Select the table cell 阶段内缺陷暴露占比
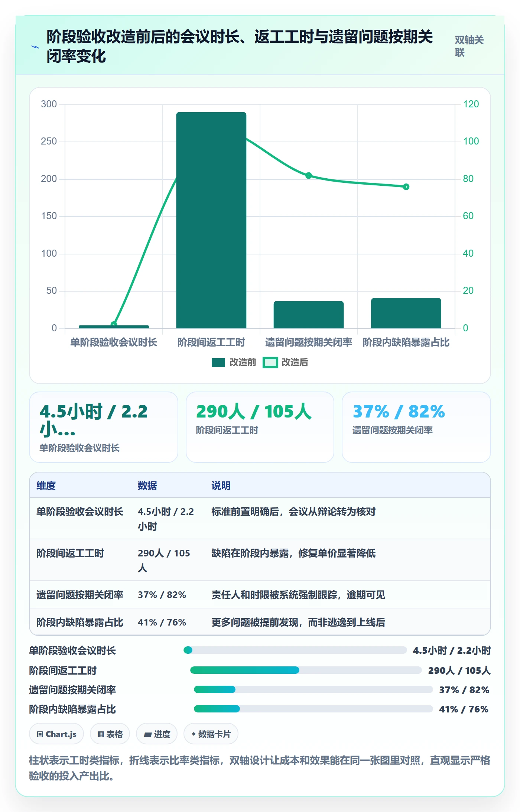Viewport: 520px width, 812px height. pyautogui.click(x=80, y=622)
